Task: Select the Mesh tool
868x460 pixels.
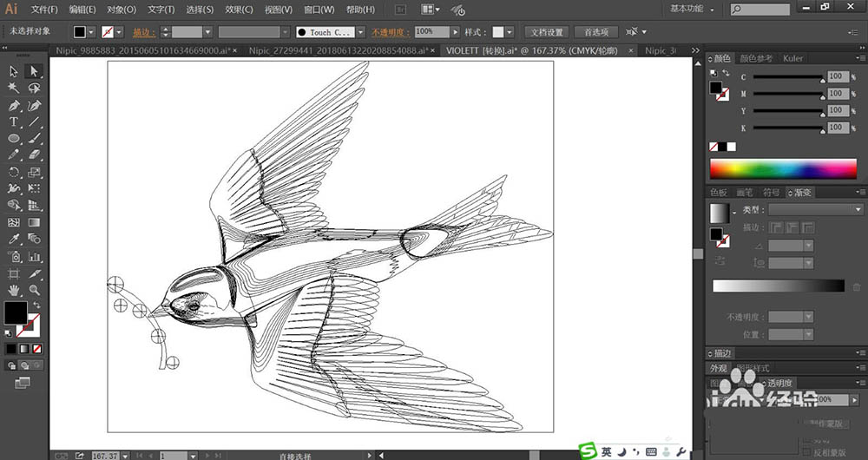Action: click(x=14, y=222)
